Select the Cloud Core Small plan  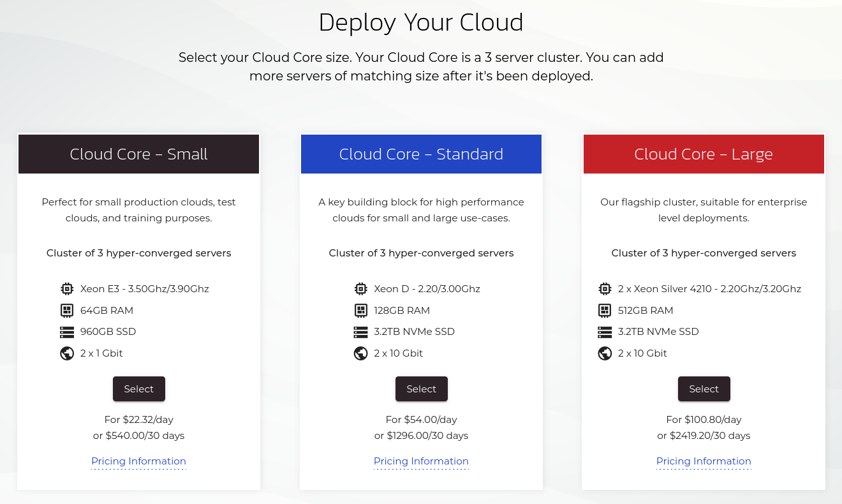click(x=139, y=389)
